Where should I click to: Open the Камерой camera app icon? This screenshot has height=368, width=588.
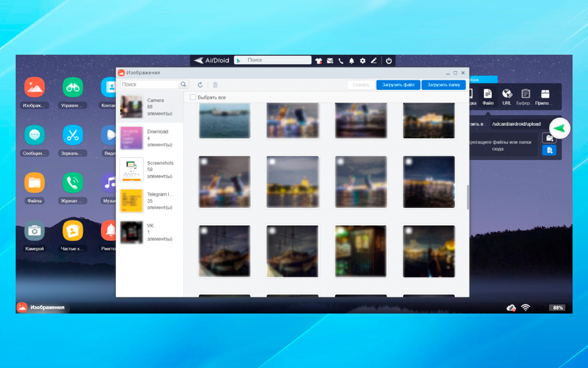(x=34, y=230)
